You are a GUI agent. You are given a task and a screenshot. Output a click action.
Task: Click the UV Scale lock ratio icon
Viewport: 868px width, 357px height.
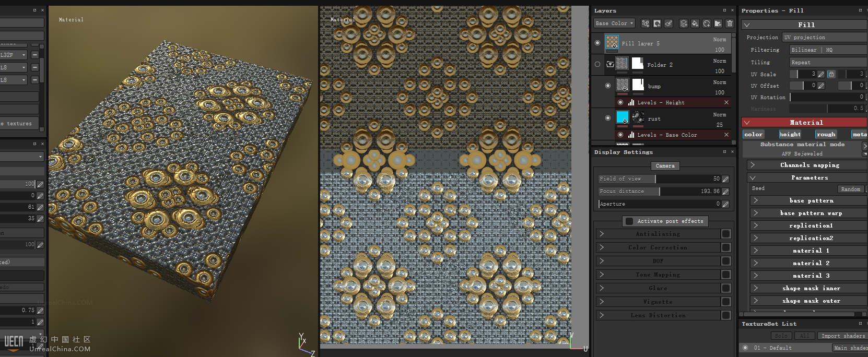(831, 74)
